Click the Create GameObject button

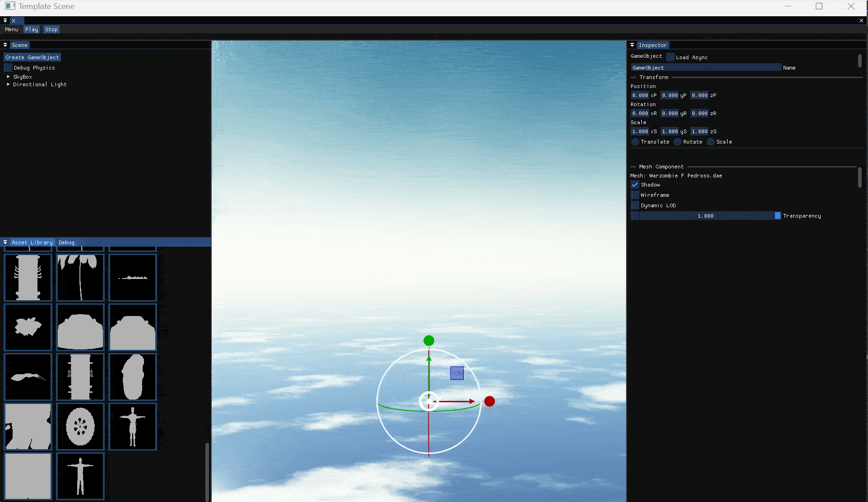(32, 57)
